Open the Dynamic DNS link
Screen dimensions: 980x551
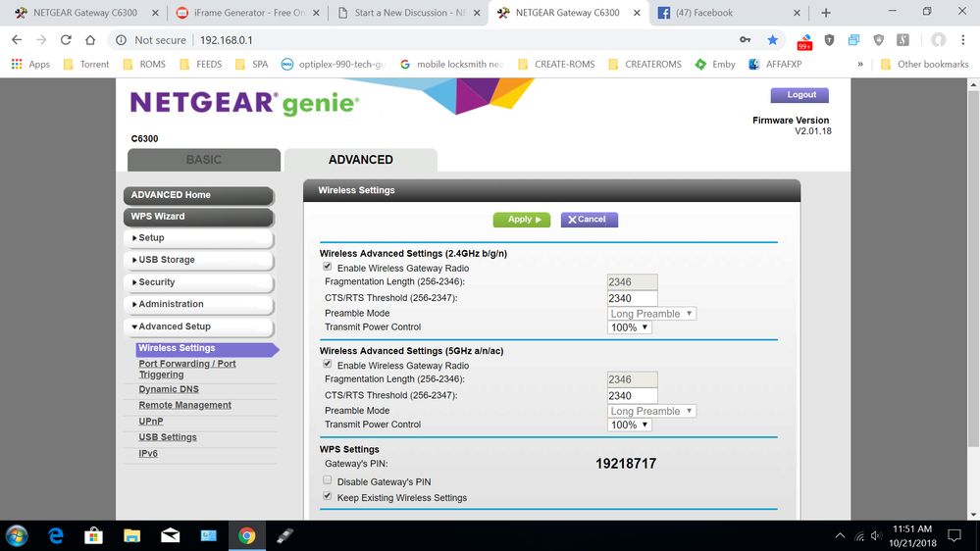[x=169, y=389]
